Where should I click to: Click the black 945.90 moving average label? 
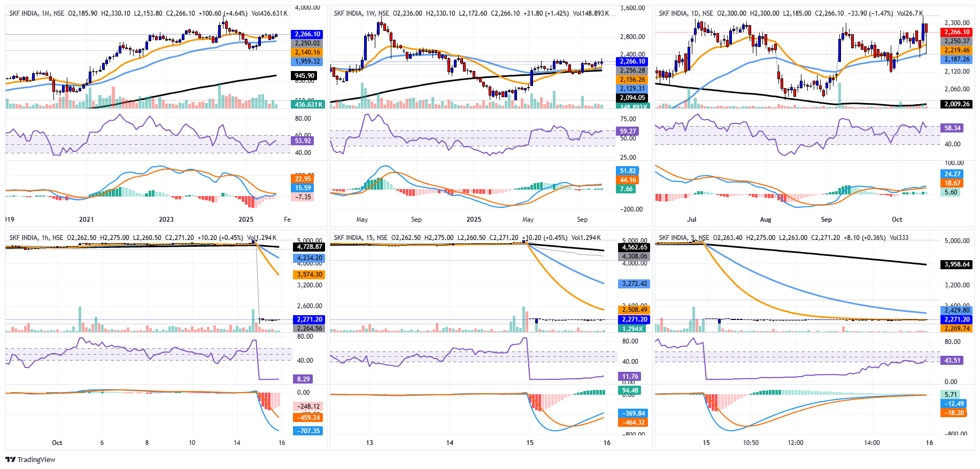[305, 76]
